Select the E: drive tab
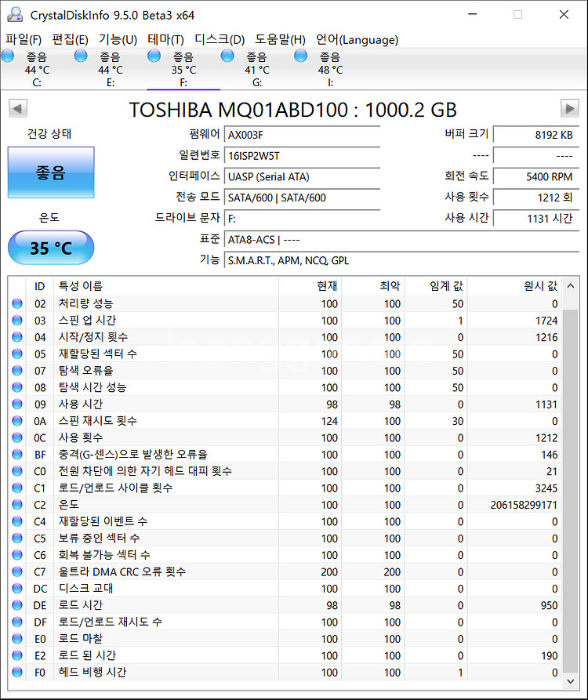Screen dimensions: 588x700 tap(111, 70)
